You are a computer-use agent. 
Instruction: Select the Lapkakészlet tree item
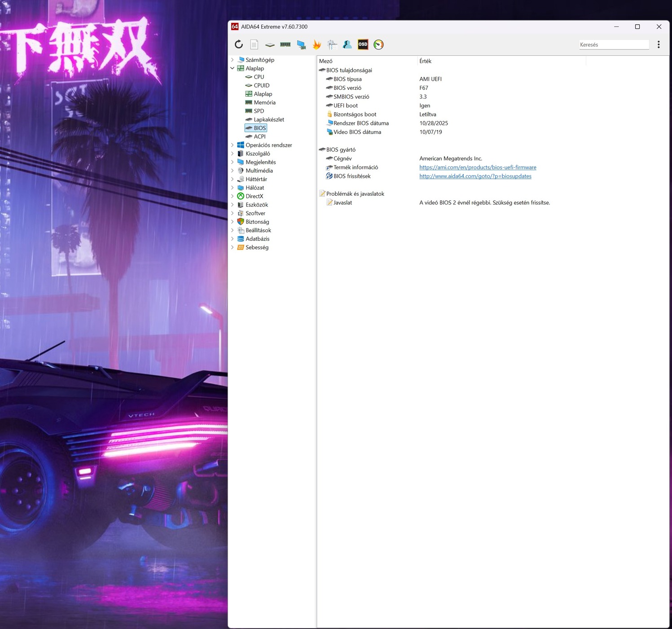point(269,119)
